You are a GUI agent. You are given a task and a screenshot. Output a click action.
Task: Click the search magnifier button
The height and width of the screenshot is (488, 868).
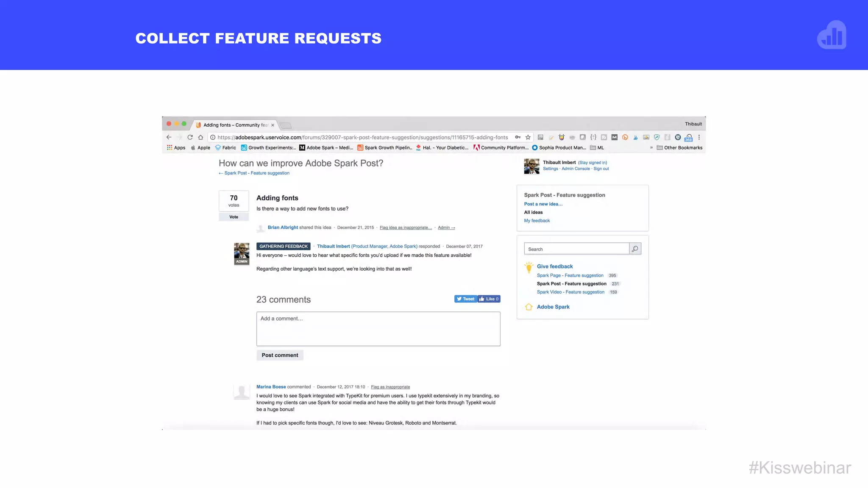click(635, 249)
